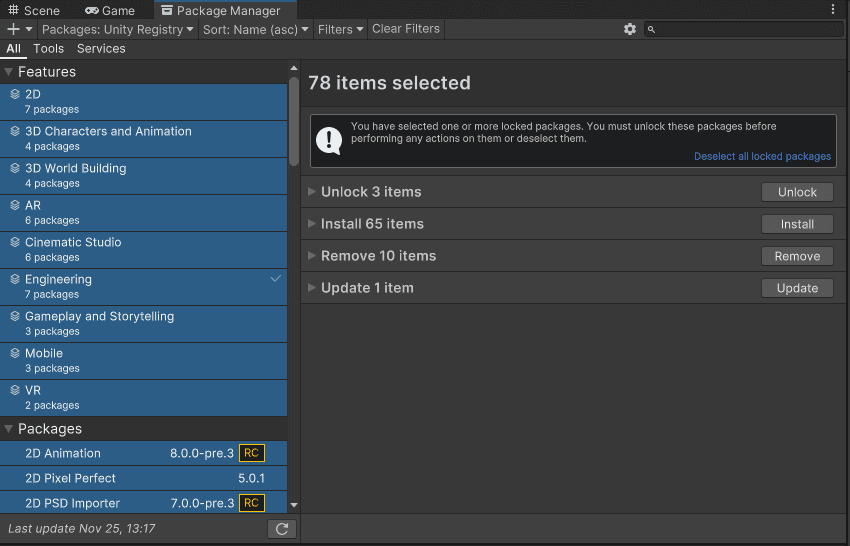This screenshot has width=850, height=546.
Task: Refresh the package list
Action: point(282,529)
